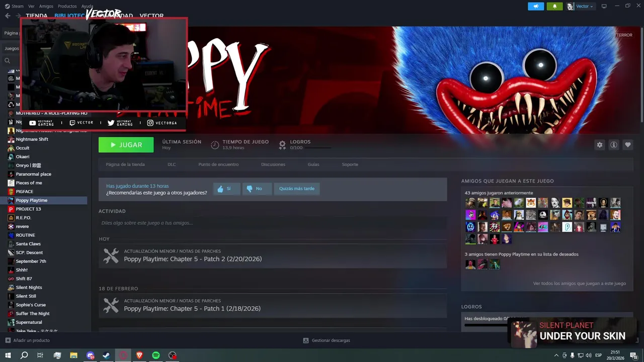Image resolution: width=644 pixels, height=362 pixels.
Task: Show game info icon
Action: click(614, 145)
